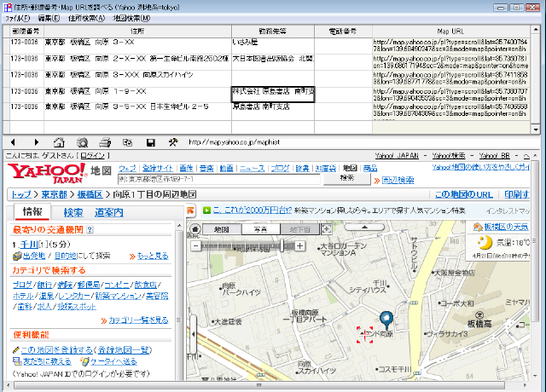Click the blue map location pin

[x=386, y=320]
